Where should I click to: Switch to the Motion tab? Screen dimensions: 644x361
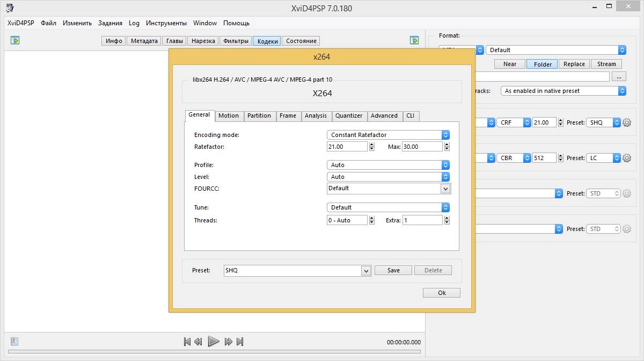coord(229,115)
